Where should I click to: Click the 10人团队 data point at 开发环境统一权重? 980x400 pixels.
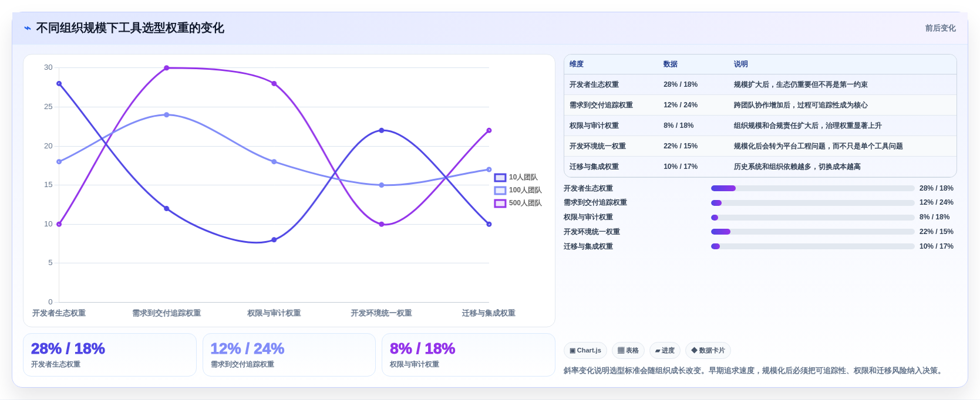point(382,130)
